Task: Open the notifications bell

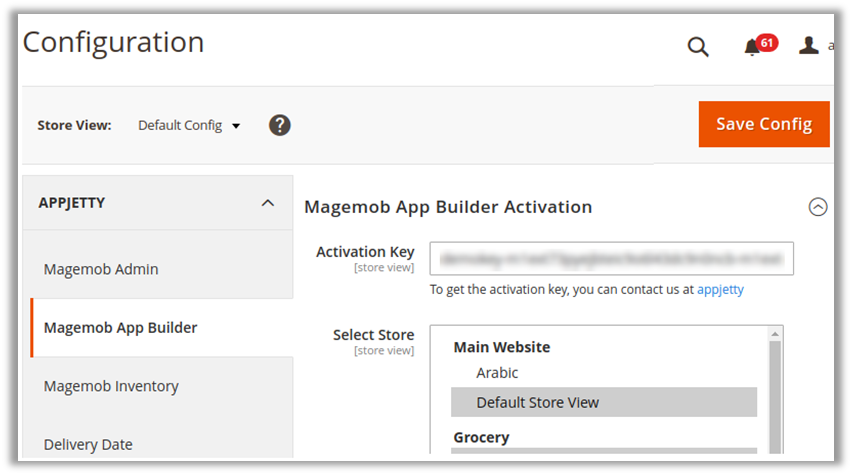Action: (753, 47)
